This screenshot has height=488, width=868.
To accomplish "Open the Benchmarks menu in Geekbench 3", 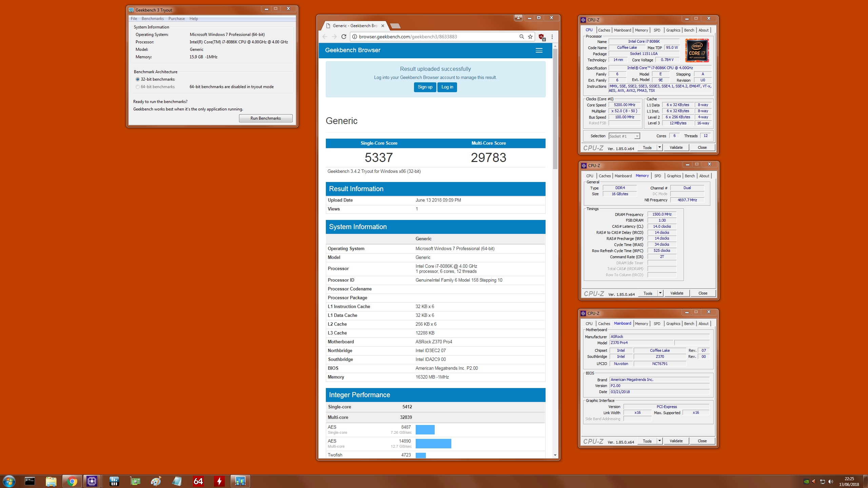I will [x=153, y=19].
